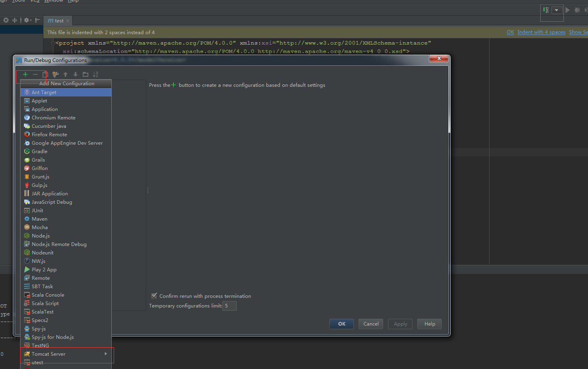Select TestNG configuration type
Screen dimensions: 588x369
pyautogui.click(x=66, y=346)
